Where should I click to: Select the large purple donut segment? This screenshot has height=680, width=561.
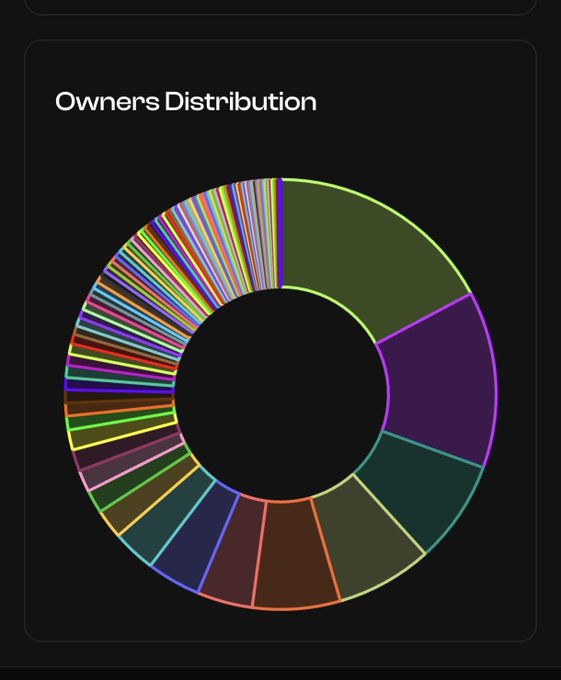[440, 382]
